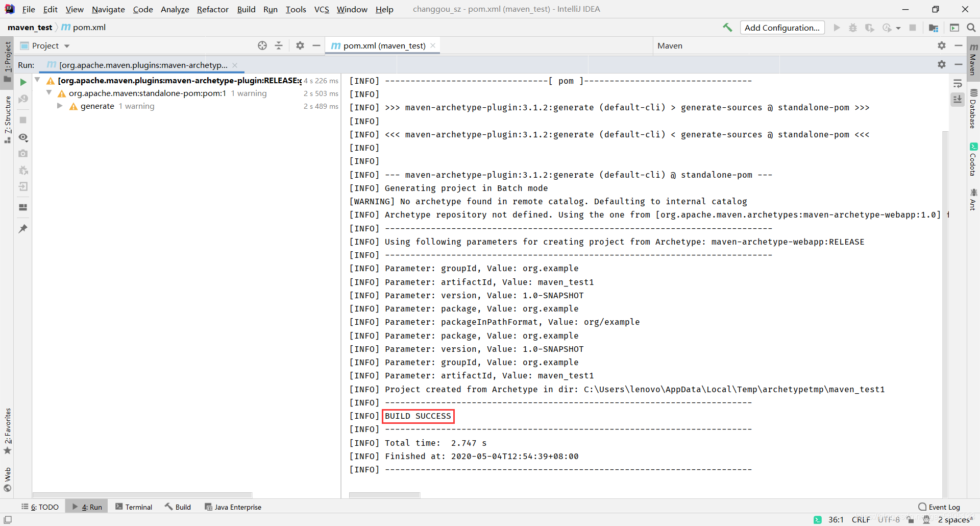Open the Build tool window
Screen dimensions: 980x526
(x=178, y=507)
